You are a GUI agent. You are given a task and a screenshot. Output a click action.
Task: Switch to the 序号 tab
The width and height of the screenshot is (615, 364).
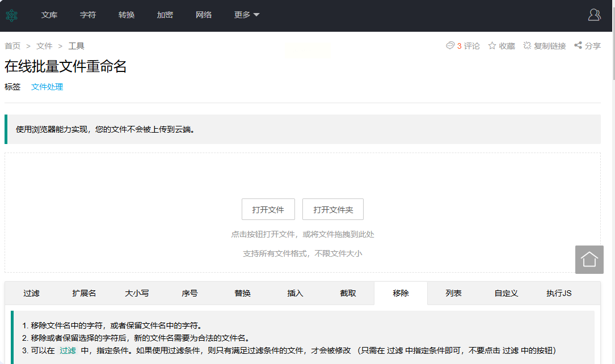(189, 293)
